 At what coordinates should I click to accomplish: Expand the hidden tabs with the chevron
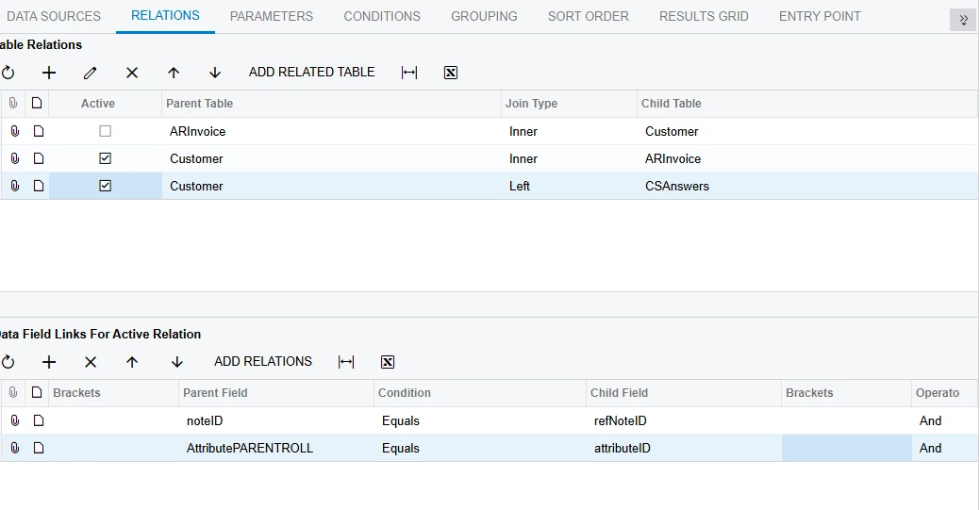pyautogui.click(x=963, y=20)
